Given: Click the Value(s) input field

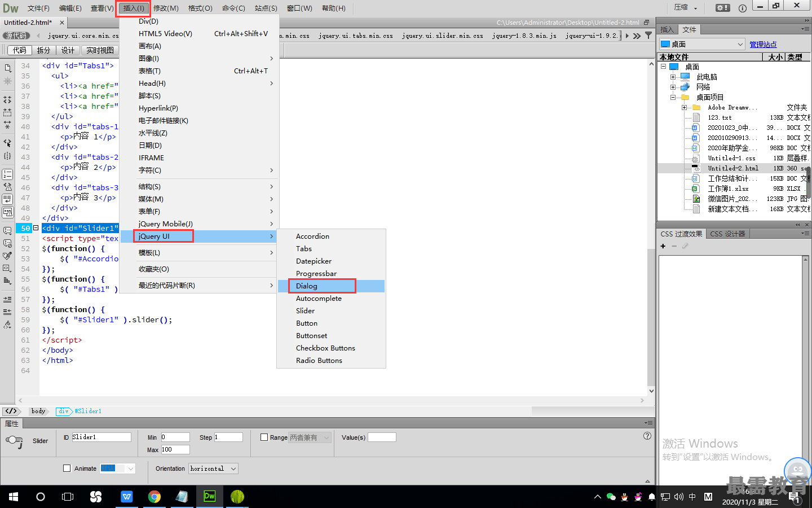Looking at the screenshot, I should (382, 437).
